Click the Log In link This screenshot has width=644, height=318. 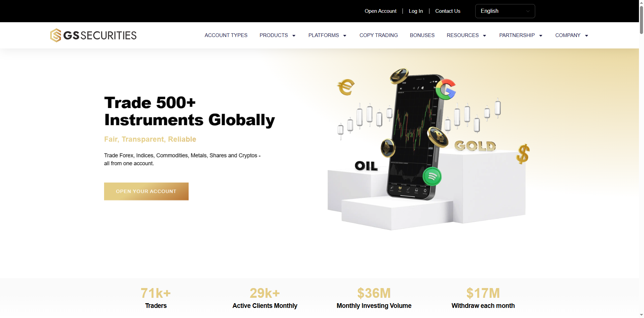pyautogui.click(x=416, y=11)
